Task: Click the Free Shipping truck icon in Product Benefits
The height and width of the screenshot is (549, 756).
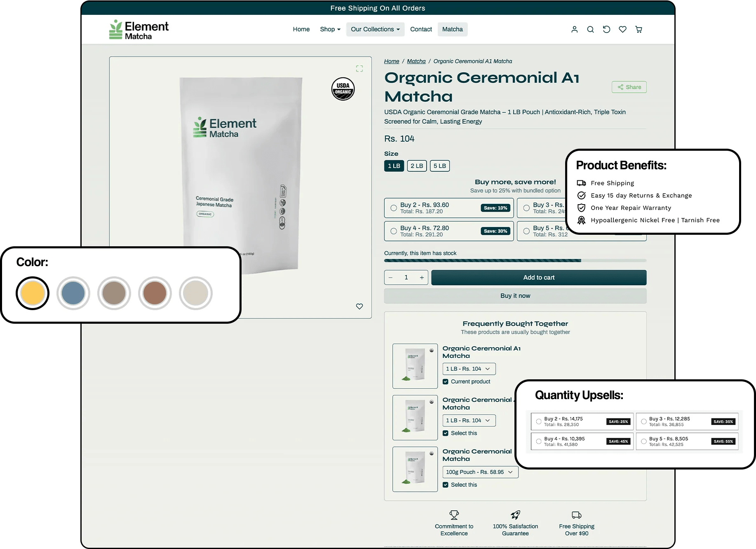Action: pyautogui.click(x=581, y=183)
